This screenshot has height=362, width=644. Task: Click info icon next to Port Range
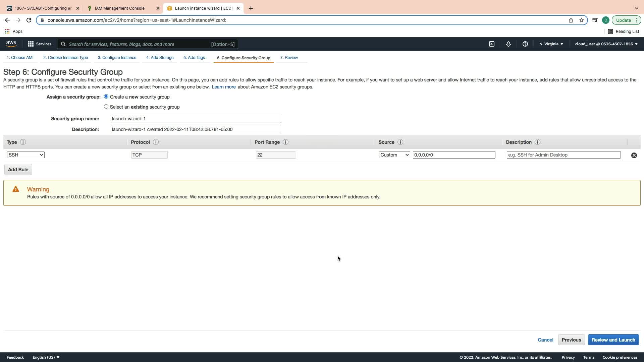(x=285, y=142)
